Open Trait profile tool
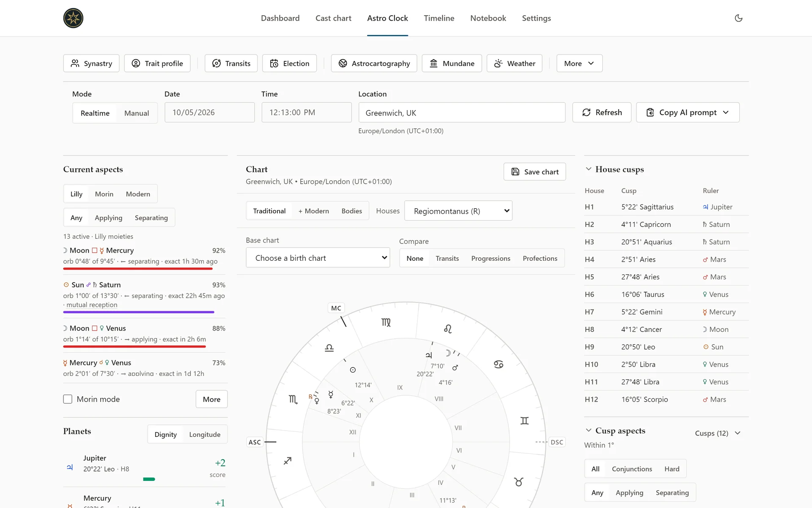The width and height of the screenshot is (812, 508). pyautogui.click(x=157, y=63)
